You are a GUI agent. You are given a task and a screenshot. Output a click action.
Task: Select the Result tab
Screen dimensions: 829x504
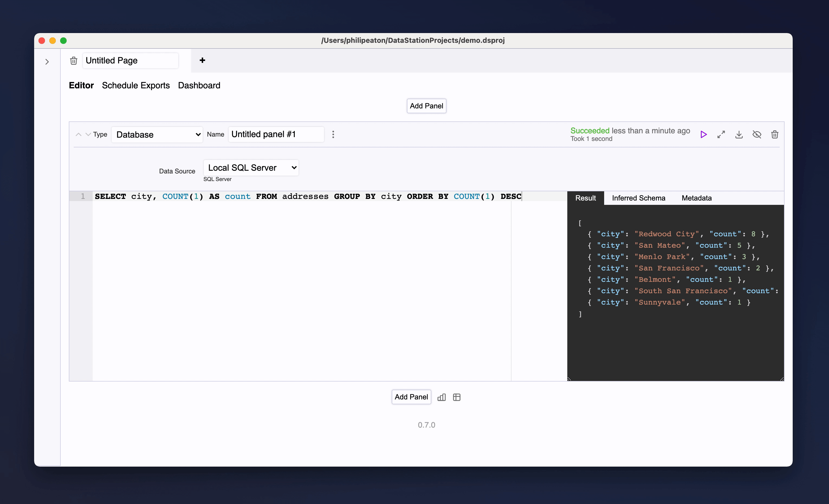(586, 198)
